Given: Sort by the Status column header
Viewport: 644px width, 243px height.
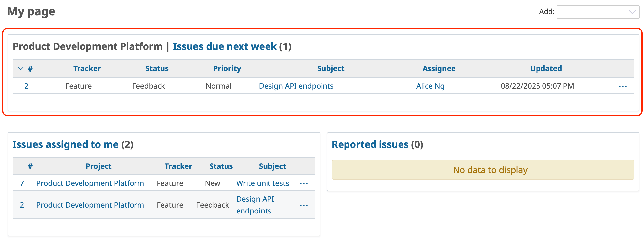Looking at the screenshot, I should coord(157,68).
